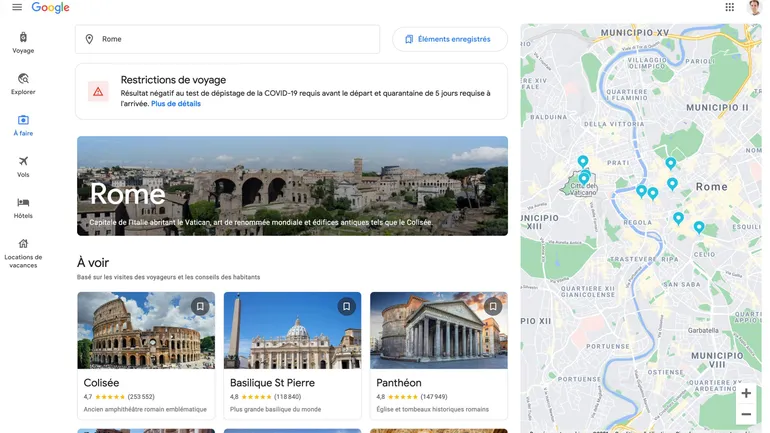Go to Voyage in the sidebar
This screenshot has width=770, height=433.
click(x=23, y=43)
